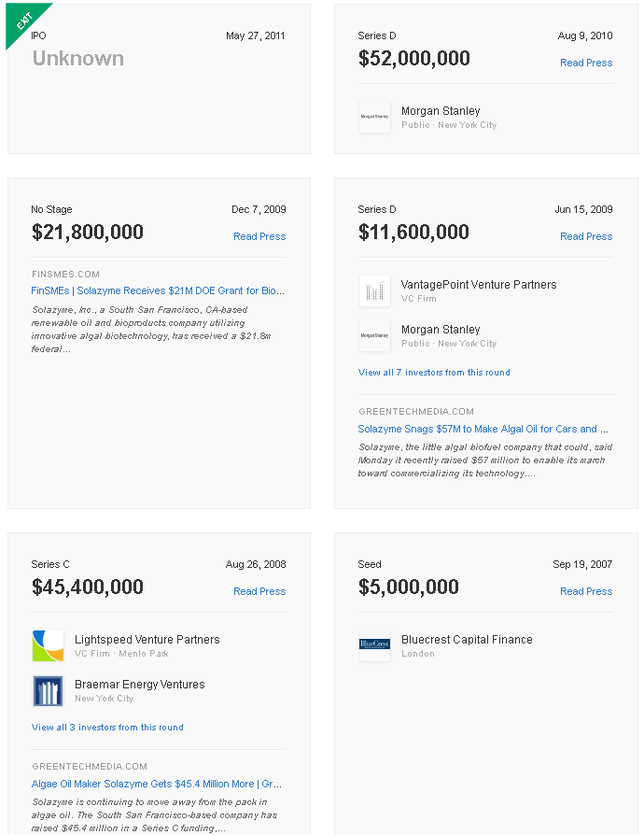Viewport: 644px width, 835px height.
Task: Read Press for the $52,000,000 round
Action: (586, 63)
